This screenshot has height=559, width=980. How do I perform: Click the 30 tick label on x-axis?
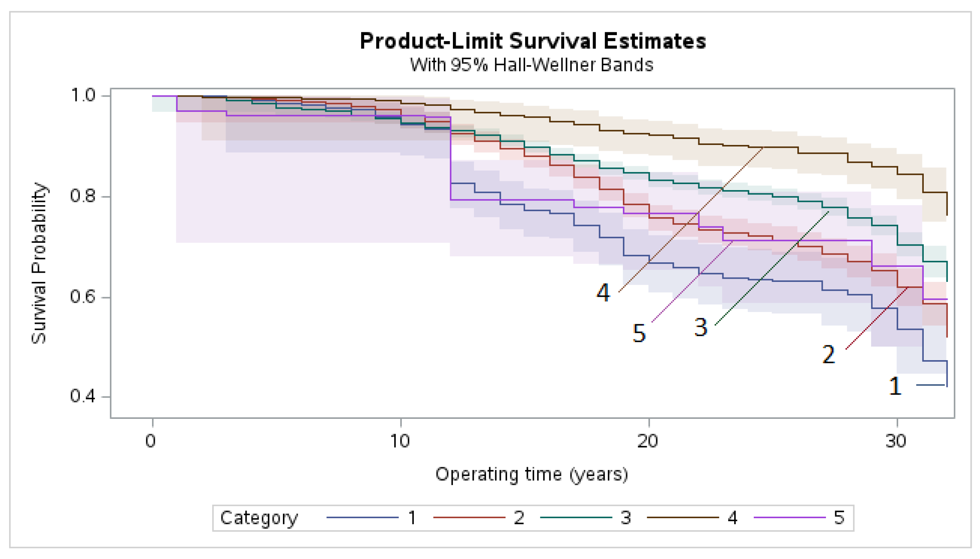click(x=896, y=441)
